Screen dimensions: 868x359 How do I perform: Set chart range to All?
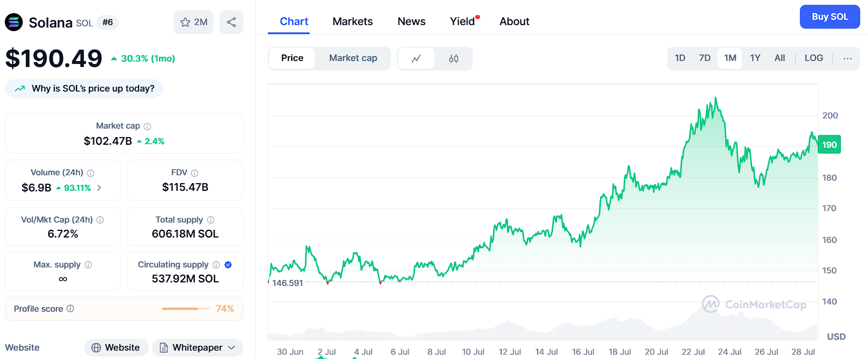coord(780,58)
